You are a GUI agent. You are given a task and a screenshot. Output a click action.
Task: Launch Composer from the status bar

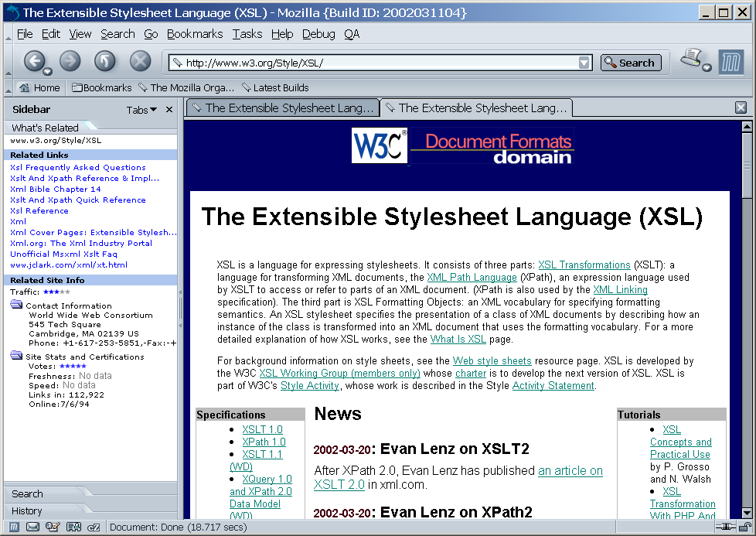click(52, 527)
